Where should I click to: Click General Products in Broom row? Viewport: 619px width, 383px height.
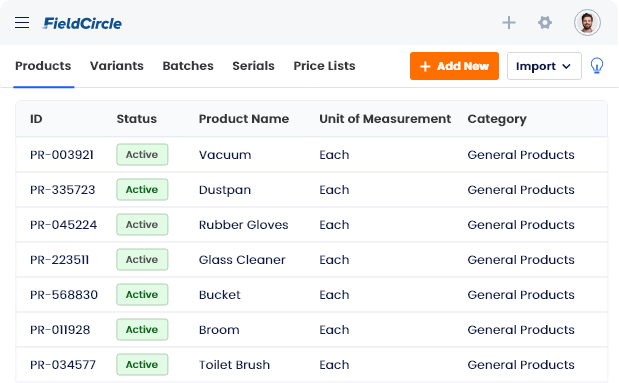[521, 330]
